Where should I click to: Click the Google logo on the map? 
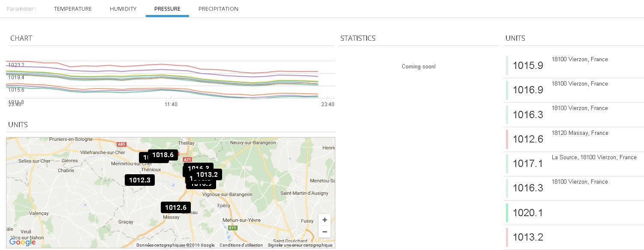(22, 242)
